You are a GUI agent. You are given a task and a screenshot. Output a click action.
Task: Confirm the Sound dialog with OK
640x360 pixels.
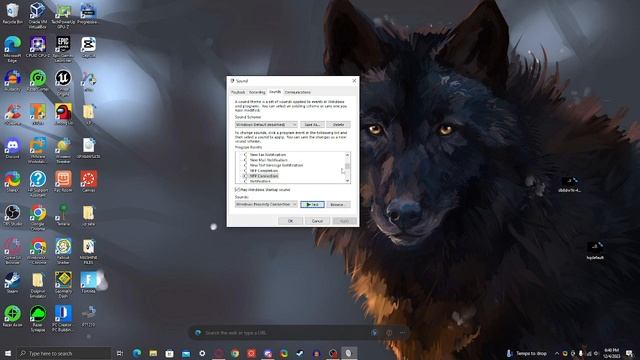(290, 221)
